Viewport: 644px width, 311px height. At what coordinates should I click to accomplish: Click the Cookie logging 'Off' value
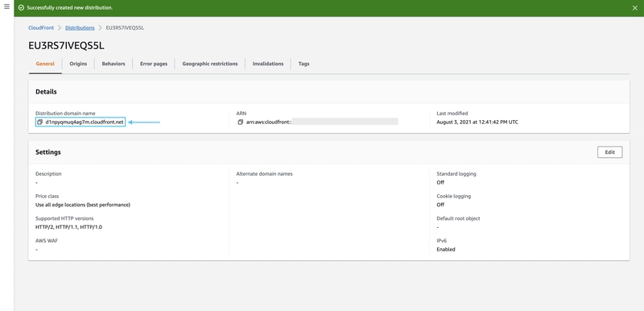point(440,205)
